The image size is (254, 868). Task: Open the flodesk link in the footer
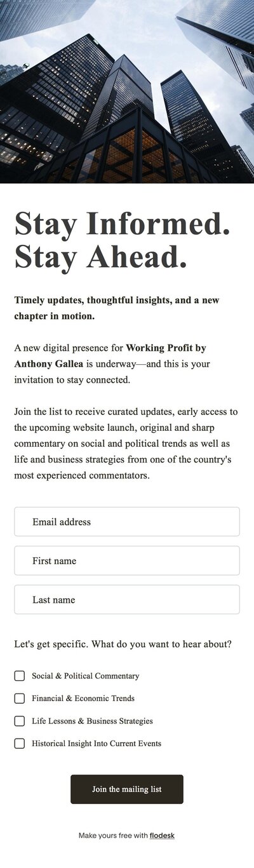162,836
